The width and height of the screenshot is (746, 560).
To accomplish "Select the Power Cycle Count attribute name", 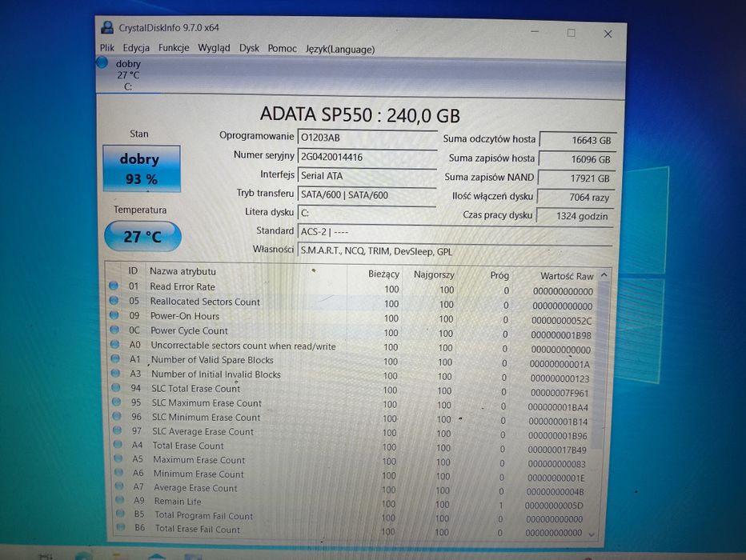I will click(190, 330).
